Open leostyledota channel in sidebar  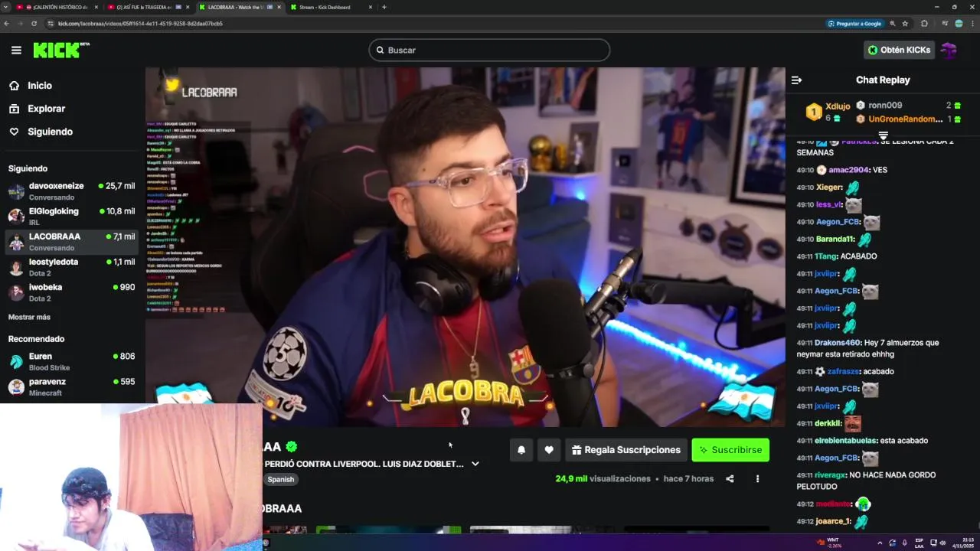(x=71, y=266)
